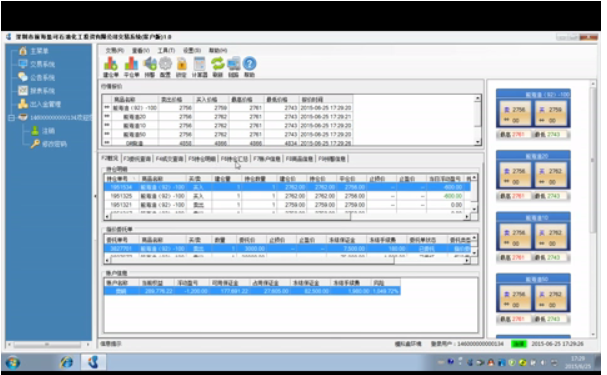
Task: Open the blue question mark help icon
Action: pyautogui.click(x=249, y=67)
